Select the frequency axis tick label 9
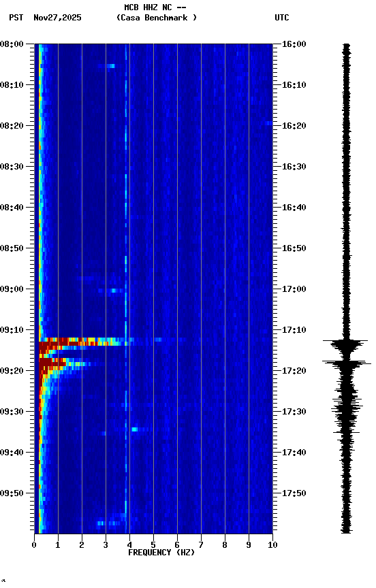This screenshot has width=376, height=588. tap(249, 545)
